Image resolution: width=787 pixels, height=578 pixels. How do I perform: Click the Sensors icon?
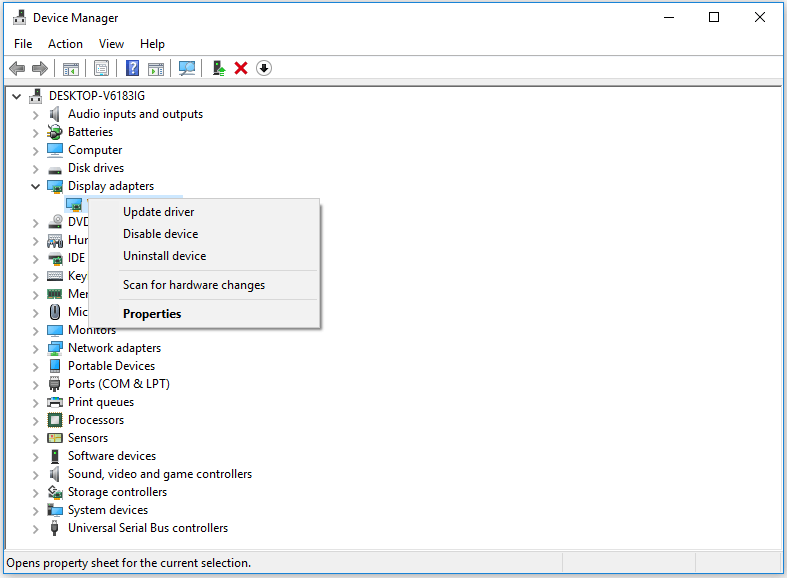coord(55,438)
